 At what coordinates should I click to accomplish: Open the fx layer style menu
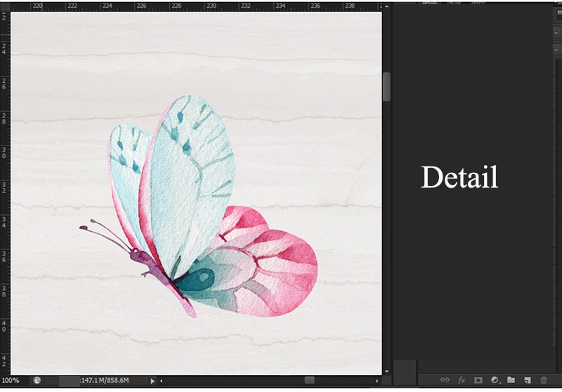462,380
